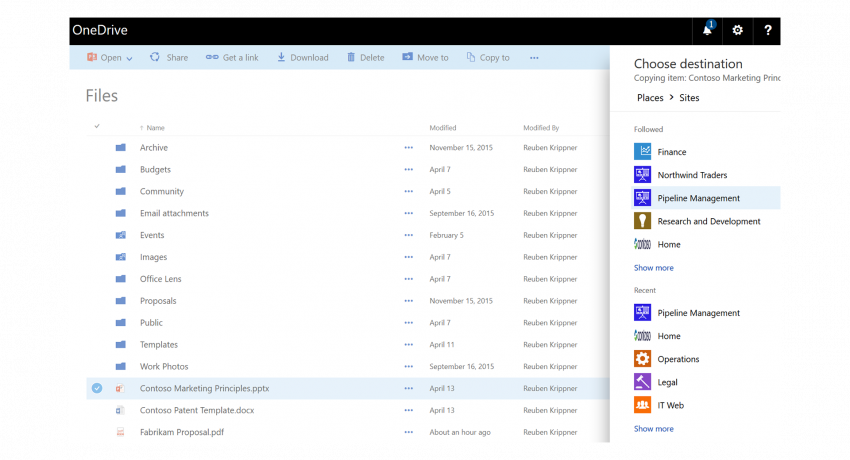Toggle the select-all checkmark in header

[x=97, y=126]
